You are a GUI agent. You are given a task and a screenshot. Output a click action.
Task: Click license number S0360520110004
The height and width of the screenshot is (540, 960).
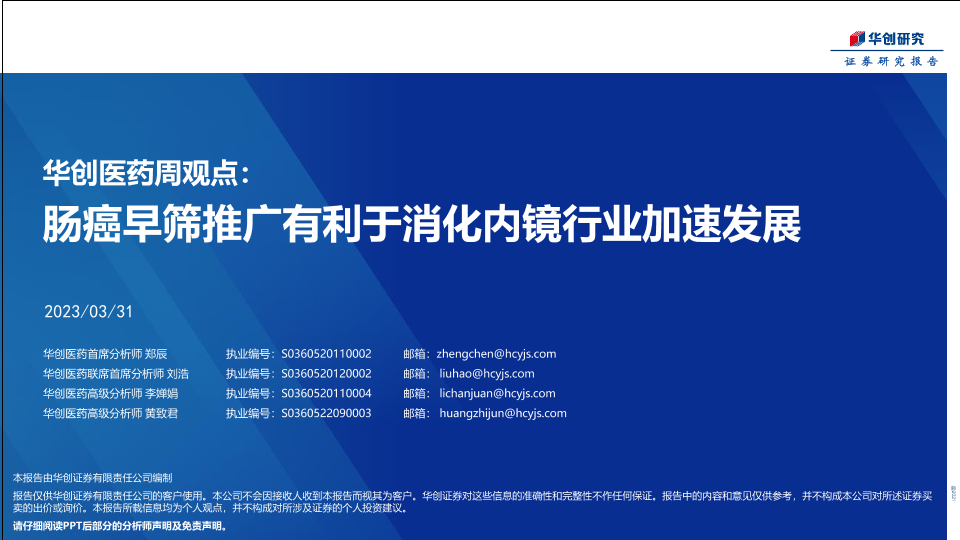coord(326,394)
